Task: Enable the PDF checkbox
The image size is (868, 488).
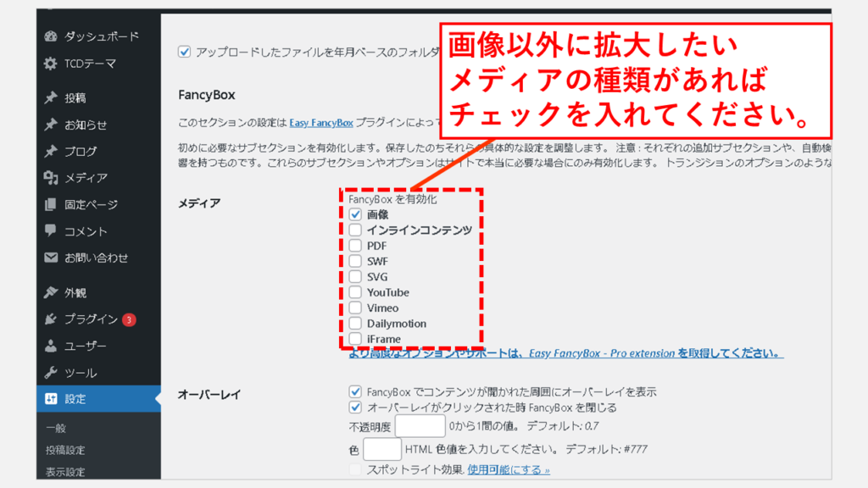Action: (355, 245)
